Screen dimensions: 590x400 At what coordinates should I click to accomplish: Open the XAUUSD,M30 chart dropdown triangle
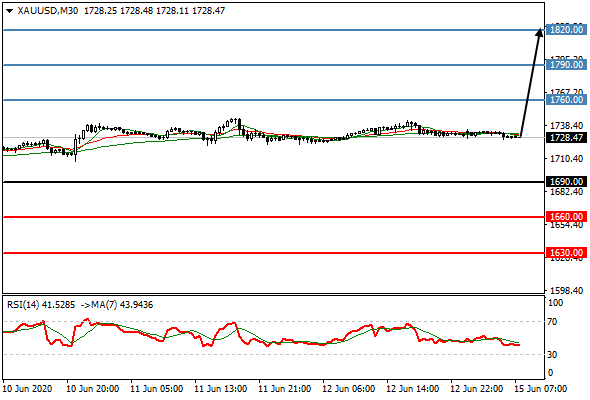[10, 11]
